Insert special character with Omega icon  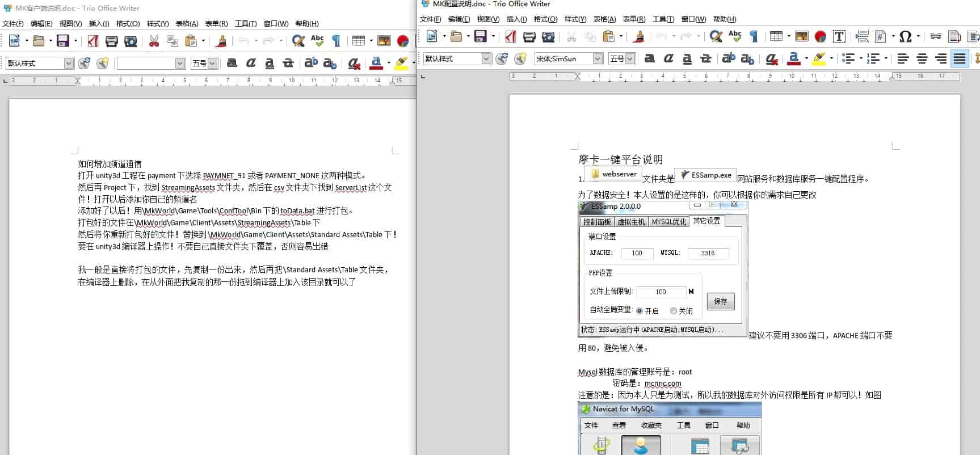point(905,37)
